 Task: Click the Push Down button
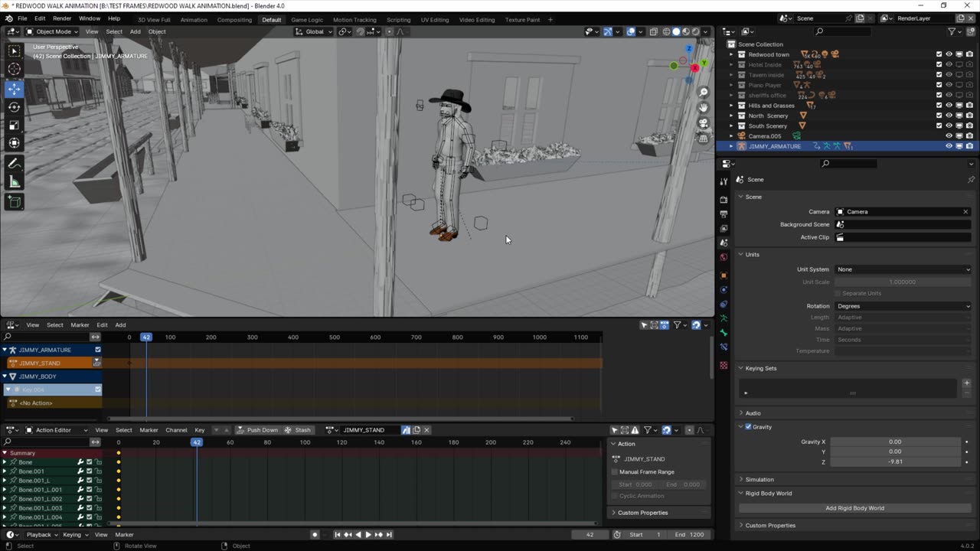coord(256,430)
